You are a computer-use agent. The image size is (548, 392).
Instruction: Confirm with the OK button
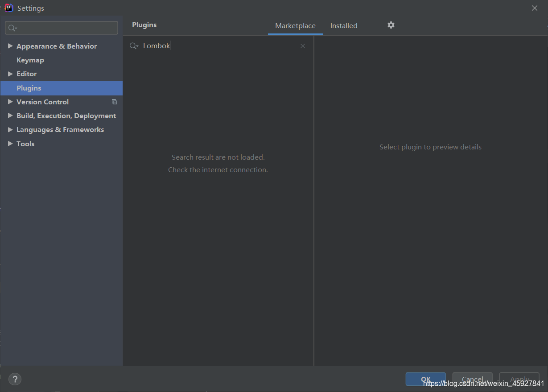(425, 379)
